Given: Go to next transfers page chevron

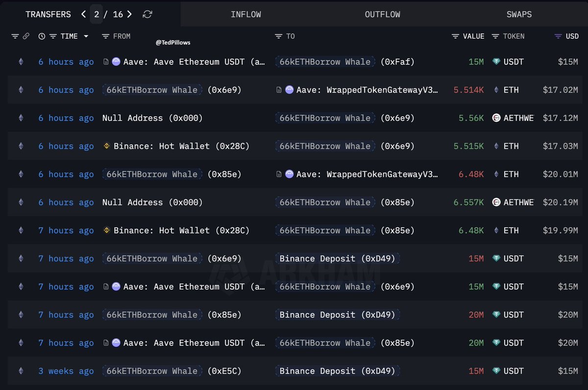Looking at the screenshot, I should 129,14.
